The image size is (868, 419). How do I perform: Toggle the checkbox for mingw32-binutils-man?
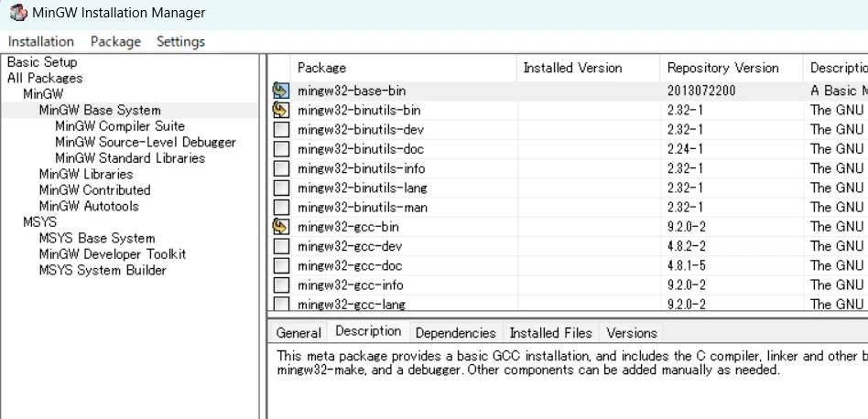point(281,208)
